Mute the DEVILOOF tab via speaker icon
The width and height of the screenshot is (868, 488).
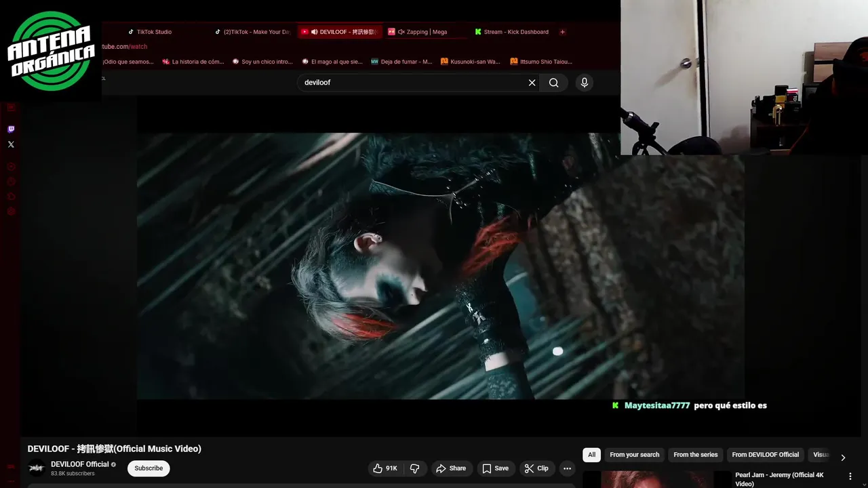pos(315,32)
